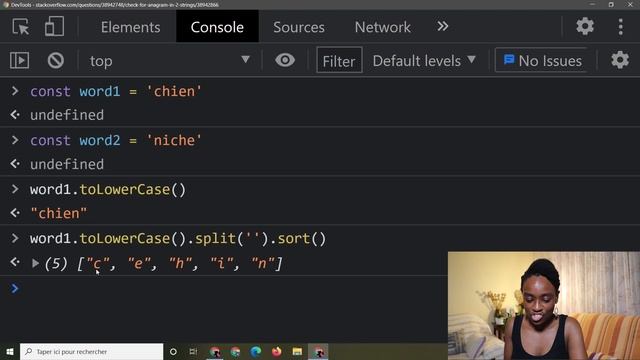Select the active DevTools taskbar icon

coord(318,351)
